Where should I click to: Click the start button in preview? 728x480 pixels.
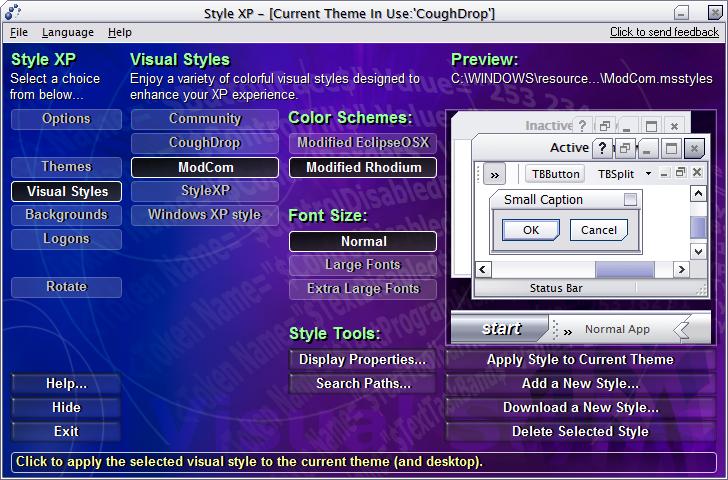pyautogui.click(x=500, y=329)
